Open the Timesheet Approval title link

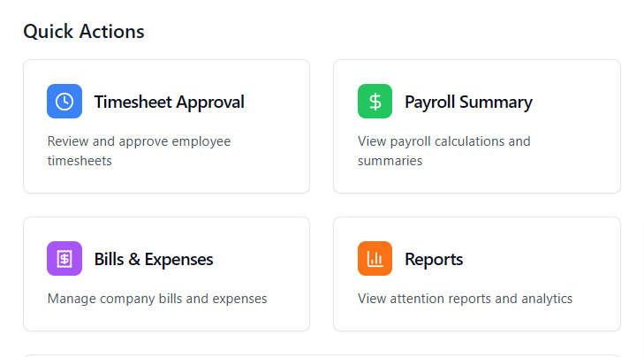[x=169, y=102]
